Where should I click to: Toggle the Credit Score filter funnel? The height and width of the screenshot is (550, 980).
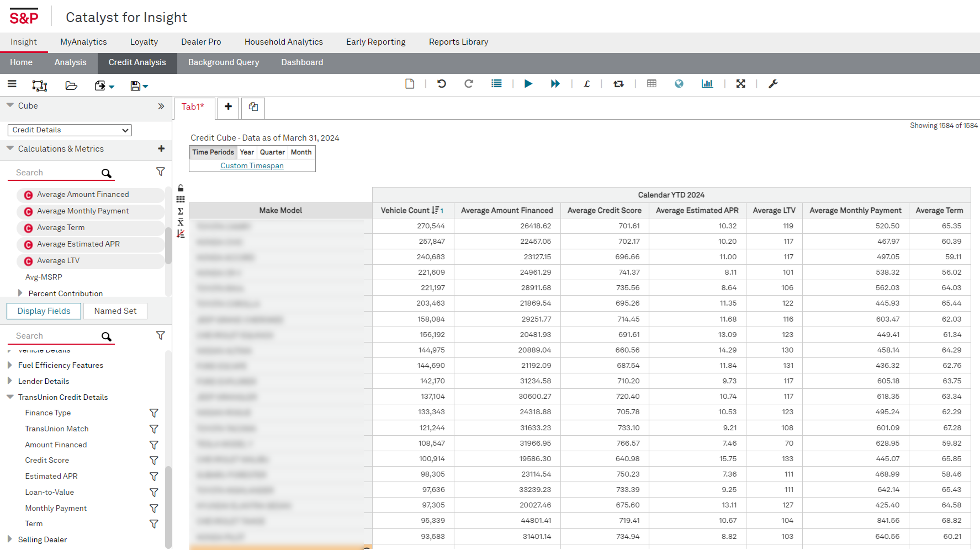click(154, 460)
